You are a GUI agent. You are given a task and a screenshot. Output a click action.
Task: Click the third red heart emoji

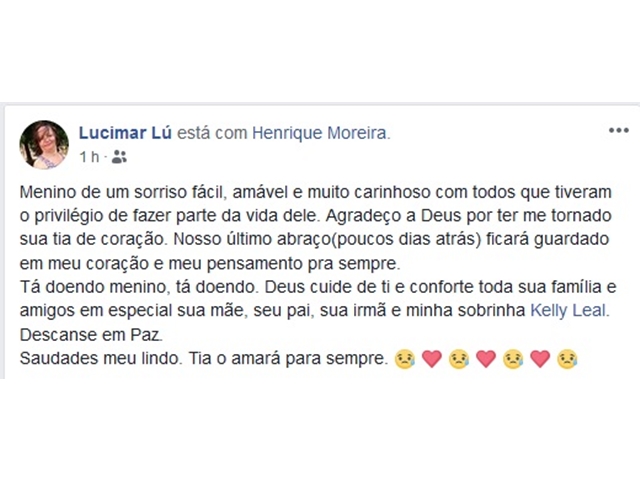[541, 359]
